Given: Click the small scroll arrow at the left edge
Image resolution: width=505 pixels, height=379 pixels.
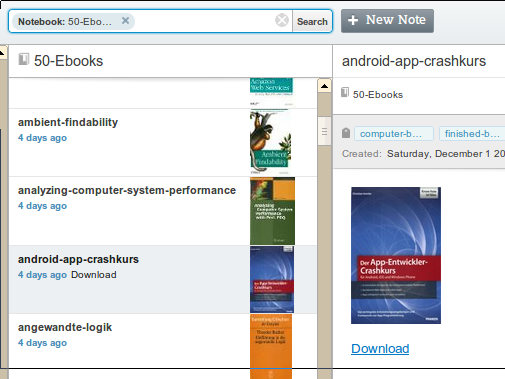Looking at the screenshot, I should click(3, 52).
